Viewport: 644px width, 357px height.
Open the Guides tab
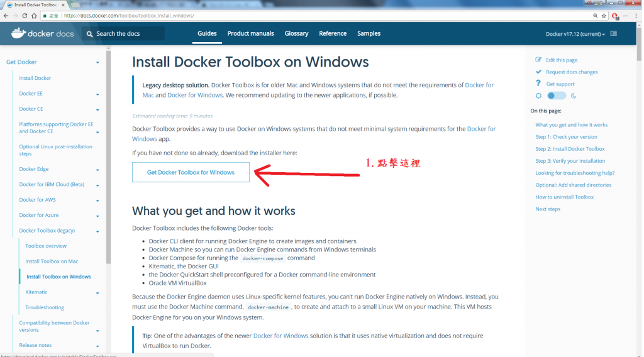207,34
